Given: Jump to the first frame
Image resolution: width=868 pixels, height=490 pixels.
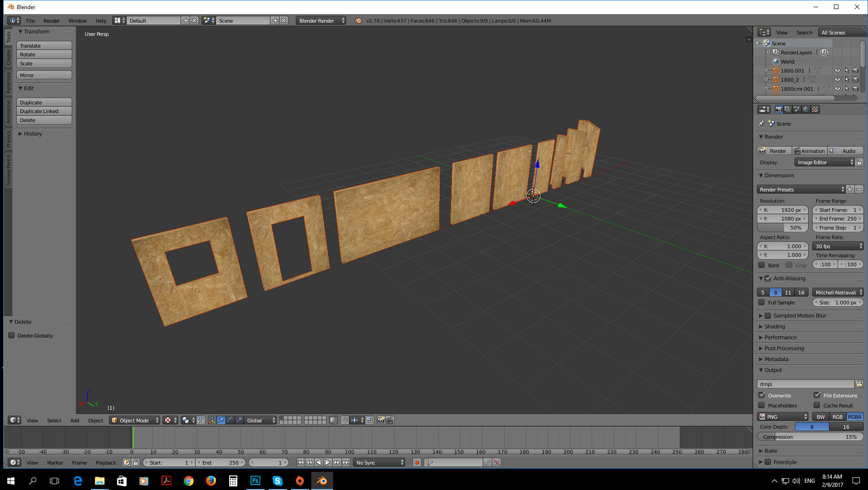Looking at the screenshot, I should tap(300, 462).
